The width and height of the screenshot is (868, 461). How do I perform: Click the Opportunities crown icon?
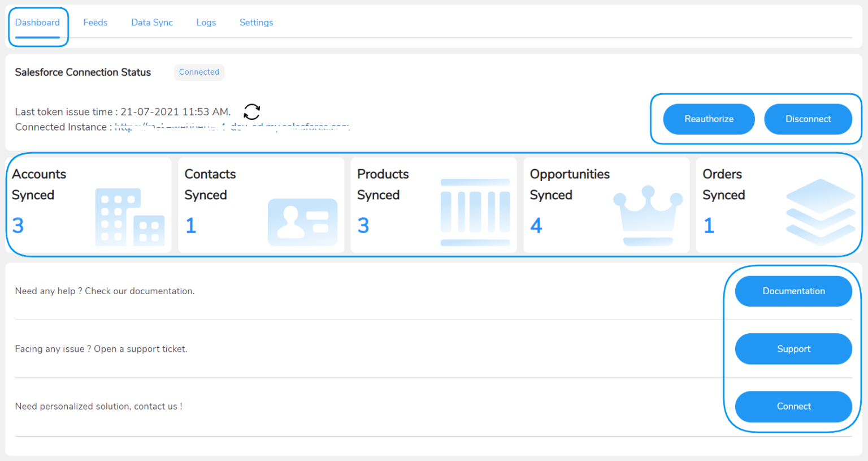pyautogui.click(x=648, y=214)
